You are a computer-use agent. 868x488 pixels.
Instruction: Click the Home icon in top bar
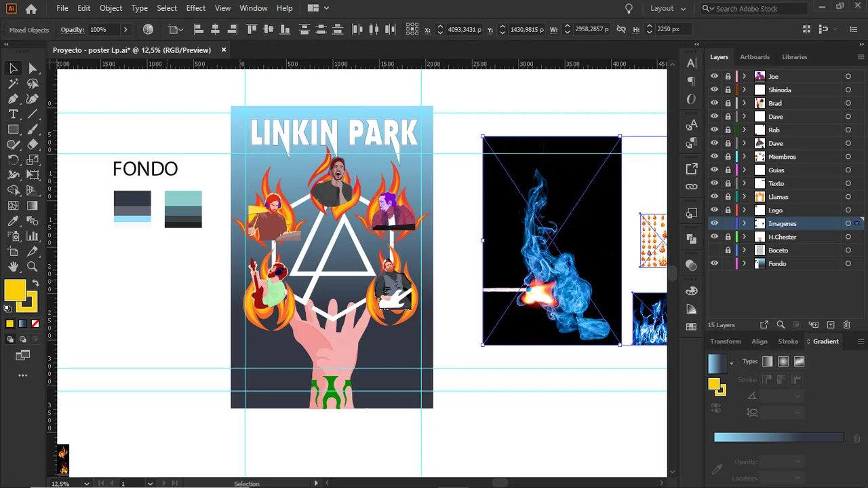31,10
